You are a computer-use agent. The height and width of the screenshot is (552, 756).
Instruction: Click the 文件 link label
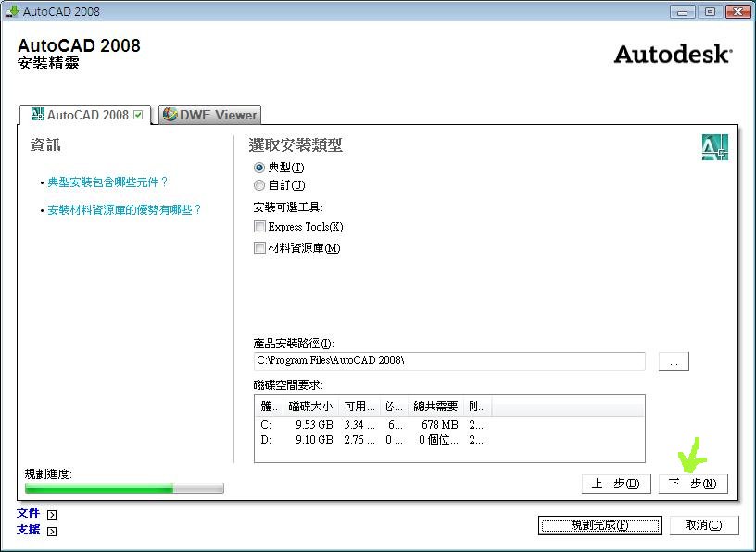point(28,513)
